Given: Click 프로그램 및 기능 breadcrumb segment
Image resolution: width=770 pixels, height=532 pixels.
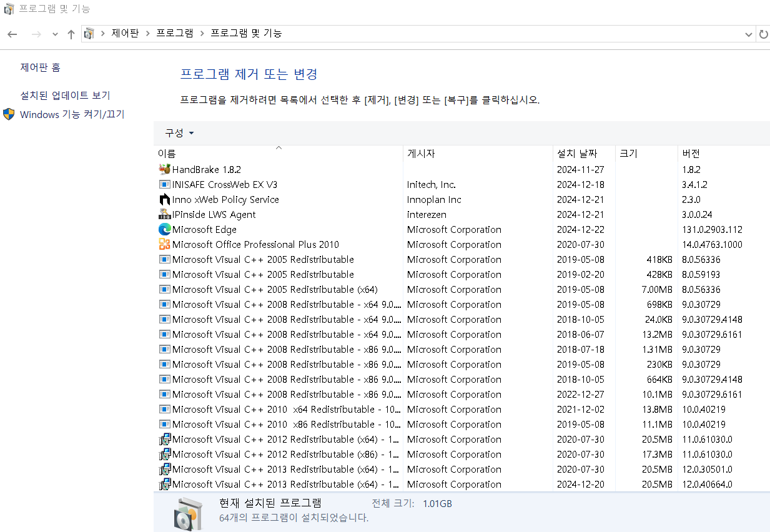Looking at the screenshot, I should (x=246, y=34).
